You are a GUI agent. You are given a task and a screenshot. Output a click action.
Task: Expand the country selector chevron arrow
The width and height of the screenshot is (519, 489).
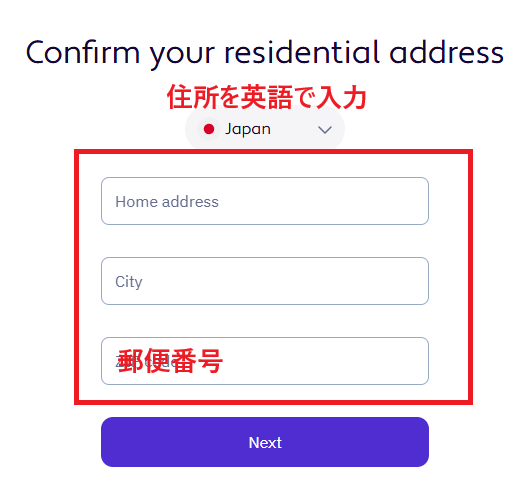tap(325, 130)
